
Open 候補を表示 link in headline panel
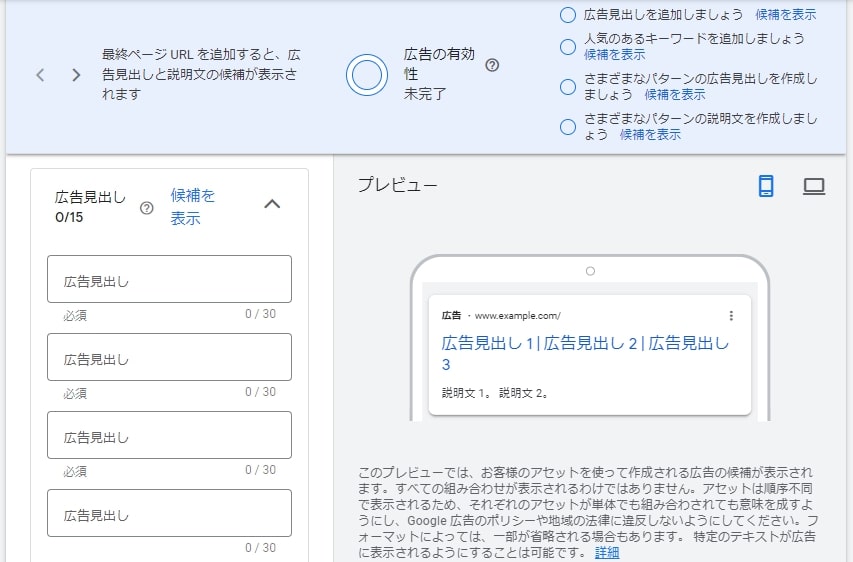coord(193,207)
